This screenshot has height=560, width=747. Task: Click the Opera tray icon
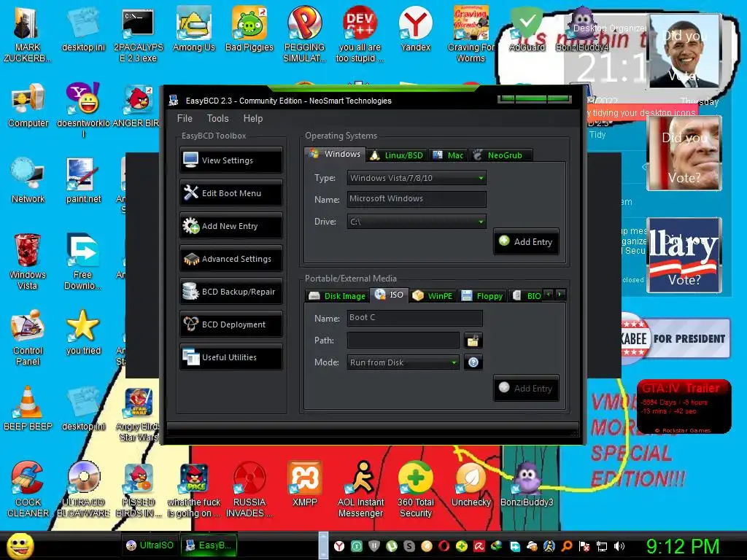(444, 546)
